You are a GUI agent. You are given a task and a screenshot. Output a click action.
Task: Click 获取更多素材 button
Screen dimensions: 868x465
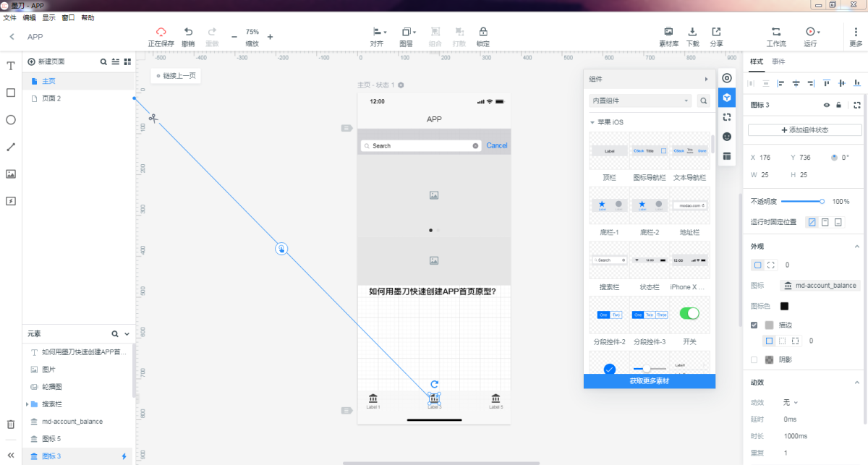pos(649,380)
